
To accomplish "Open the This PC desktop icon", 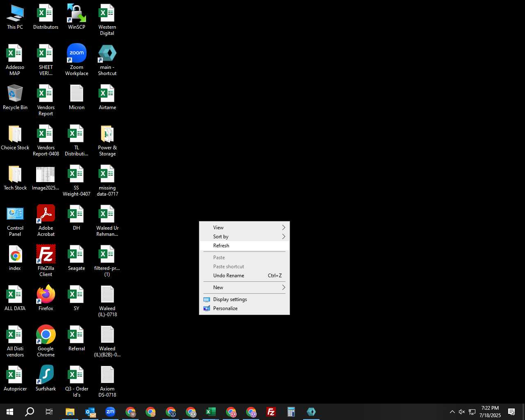I will 15,17.
